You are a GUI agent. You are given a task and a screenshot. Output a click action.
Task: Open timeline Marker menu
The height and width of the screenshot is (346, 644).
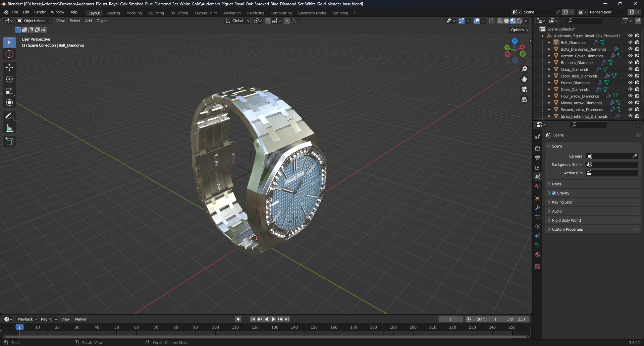pos(80,319)
